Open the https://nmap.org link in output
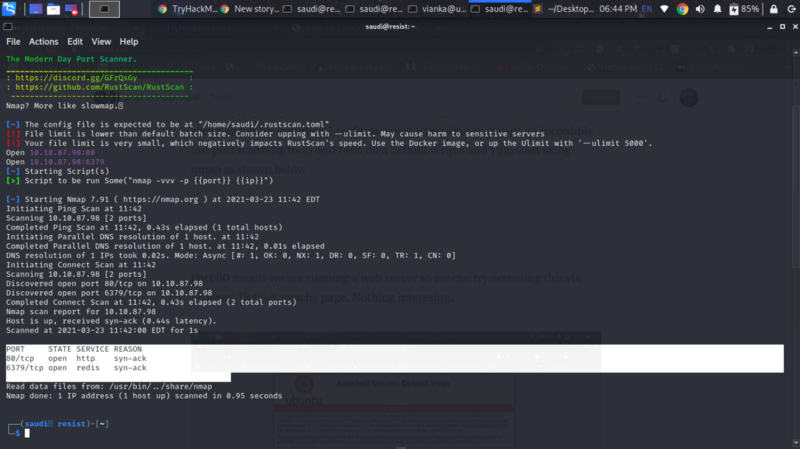Viewport: 800px width, 449px height. [160, 199]
